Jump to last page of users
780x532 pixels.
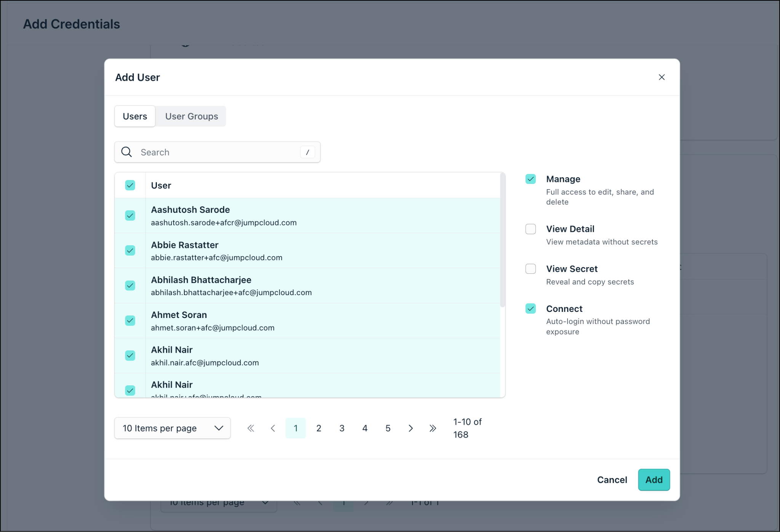click(433, 428)
